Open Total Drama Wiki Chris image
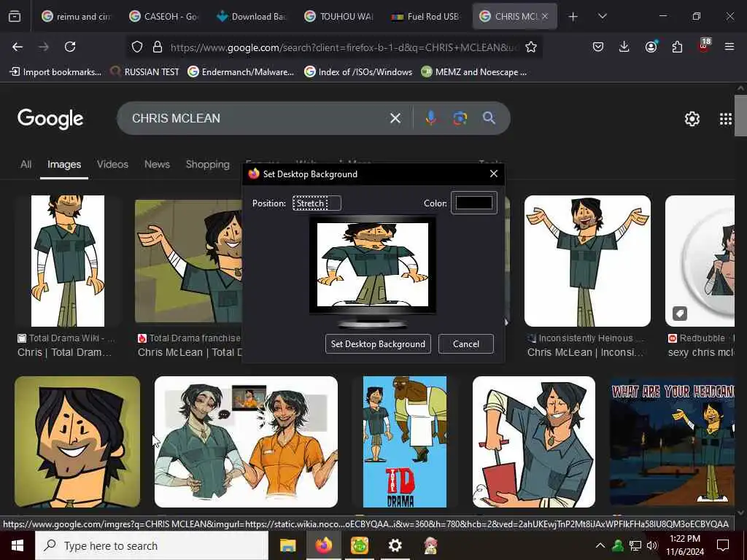Viewport: 747px width, 560px height. coord(68,261)
